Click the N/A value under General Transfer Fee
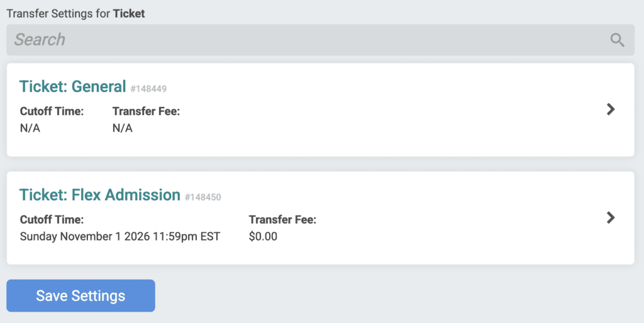644x323 pixels. [123, 128]
